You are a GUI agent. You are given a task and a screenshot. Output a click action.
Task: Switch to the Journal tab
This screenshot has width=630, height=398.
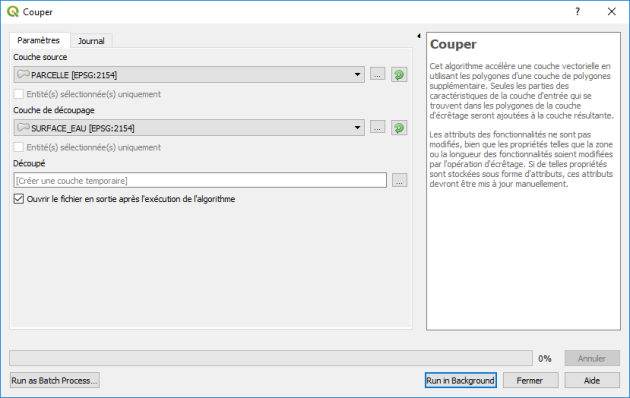click(91, 41)
